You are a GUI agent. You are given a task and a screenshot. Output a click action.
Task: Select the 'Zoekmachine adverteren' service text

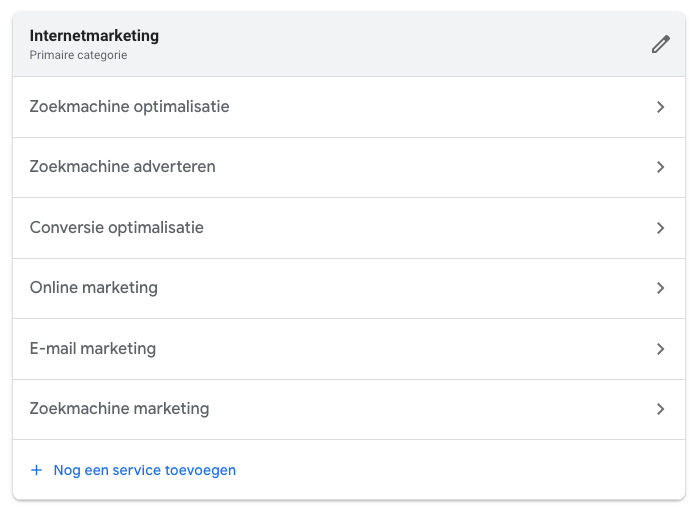122,166
